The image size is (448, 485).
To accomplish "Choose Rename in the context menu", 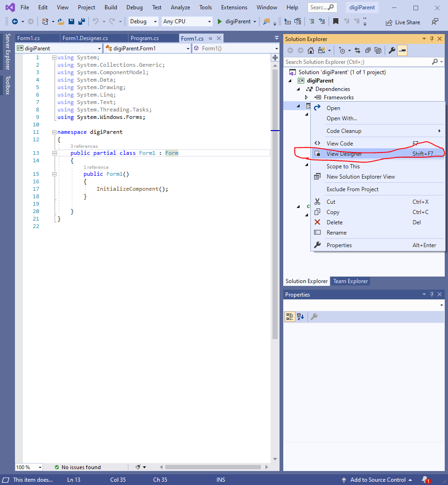I will point(378,233).
